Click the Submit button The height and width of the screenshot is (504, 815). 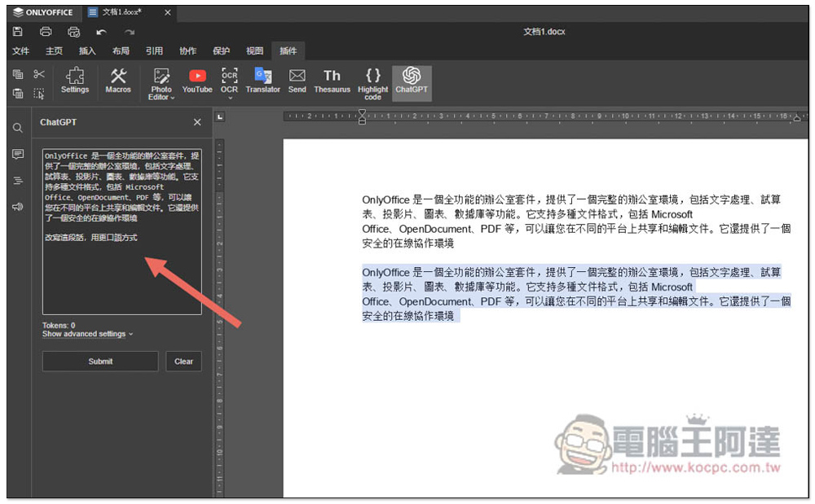click(x=100, y=362)
